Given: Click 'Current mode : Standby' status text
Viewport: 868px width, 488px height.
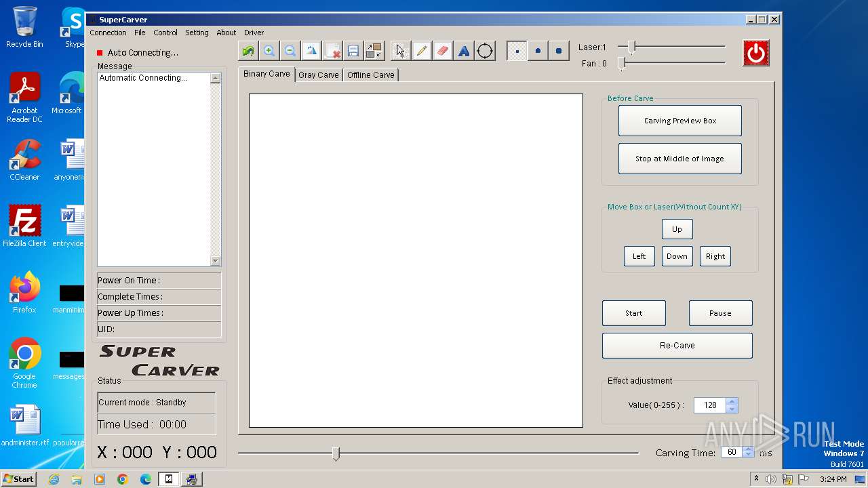Looking at the screenshot, I should [x=142, y=403].
